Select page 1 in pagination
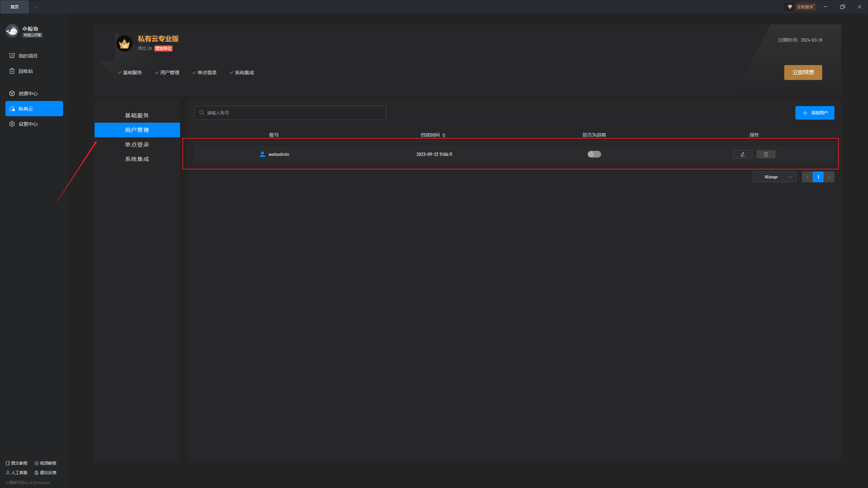Image resolution: width=868 pixels, height=488 pixels. click(818, 177)
